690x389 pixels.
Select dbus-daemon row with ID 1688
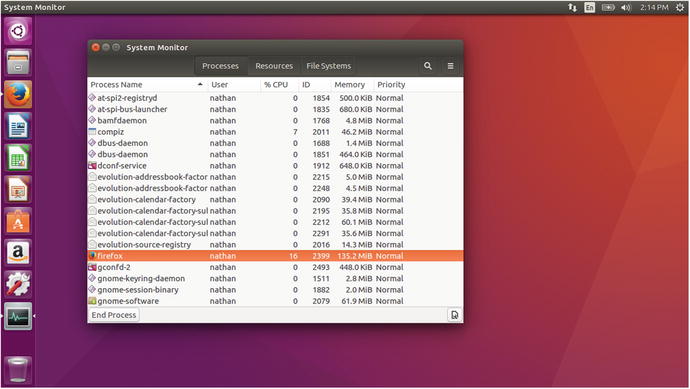pyautogui.click(x=275, y=143)
